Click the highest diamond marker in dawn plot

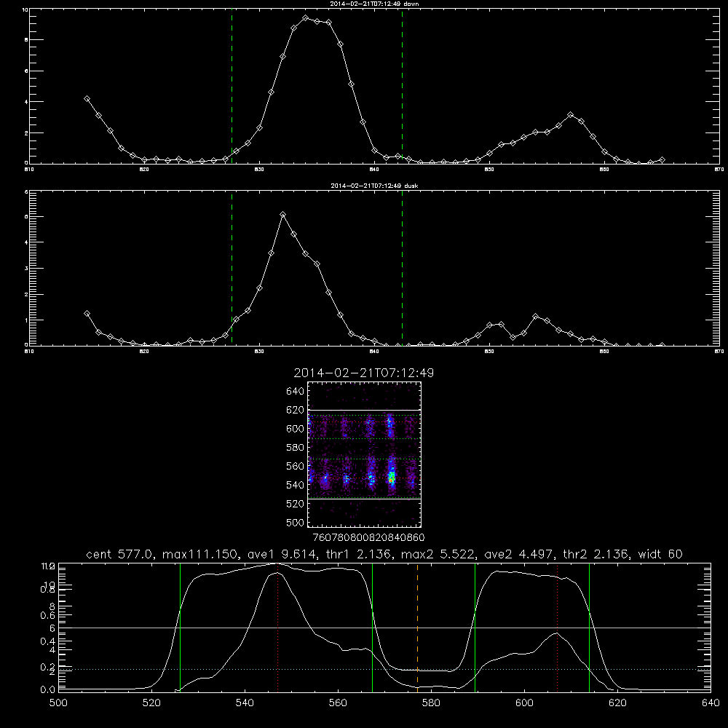click(x=306, y=18)
